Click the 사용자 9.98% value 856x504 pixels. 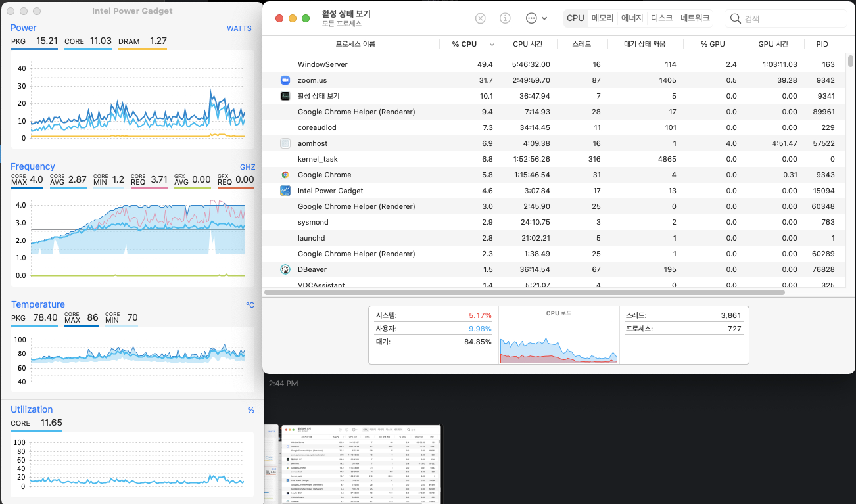click(x=480, y=329)
